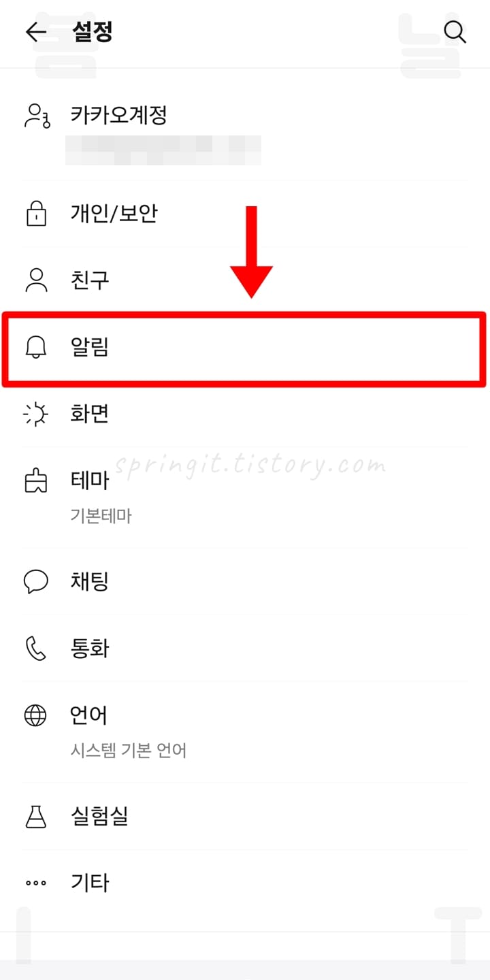Tap the flask icon for 실험실
Screen dimensions: 490x980
pos(35,816)
